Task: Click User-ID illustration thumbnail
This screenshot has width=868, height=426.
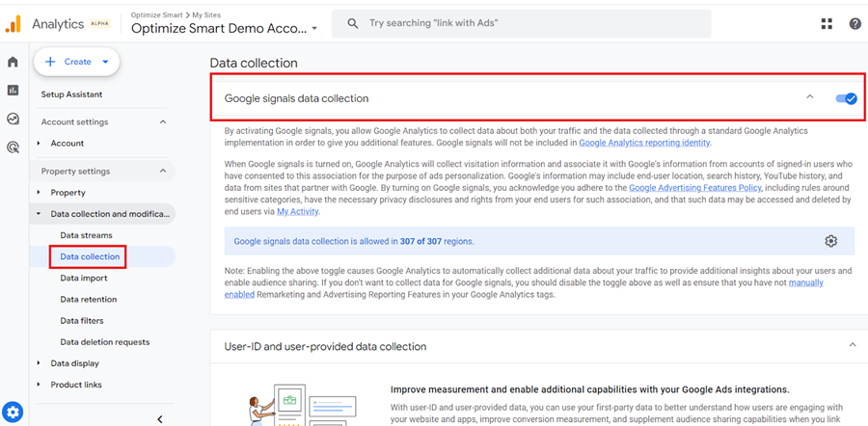Action: pos(303,404)
